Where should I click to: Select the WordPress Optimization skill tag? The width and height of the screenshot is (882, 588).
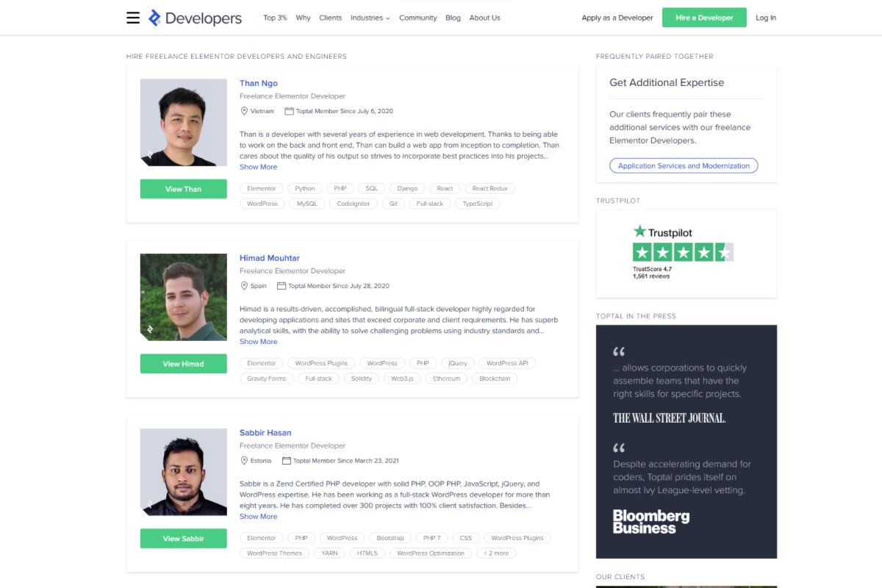pyautogui.click(x=431, y=553)
